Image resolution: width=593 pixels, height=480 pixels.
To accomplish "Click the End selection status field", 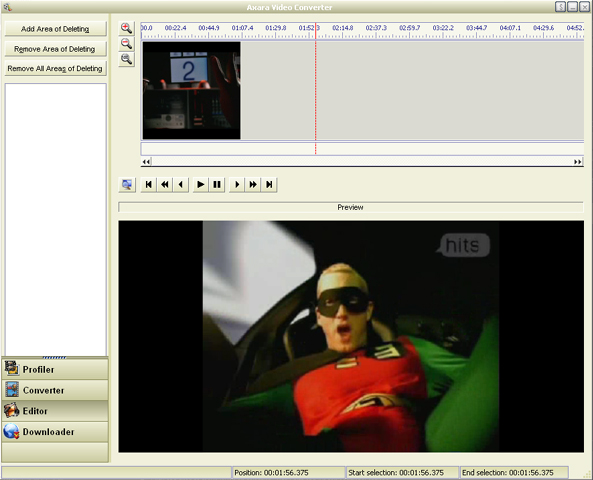I will [x=514, y=472].
